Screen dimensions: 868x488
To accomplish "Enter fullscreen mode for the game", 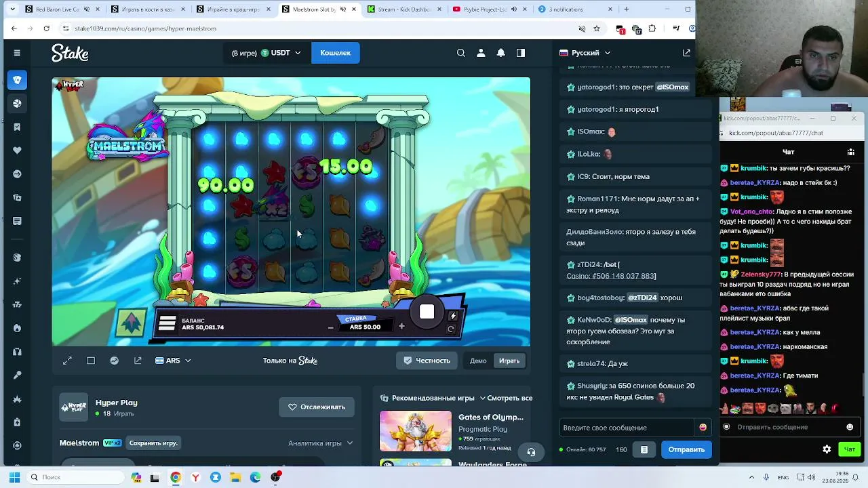I will (67, 361).
